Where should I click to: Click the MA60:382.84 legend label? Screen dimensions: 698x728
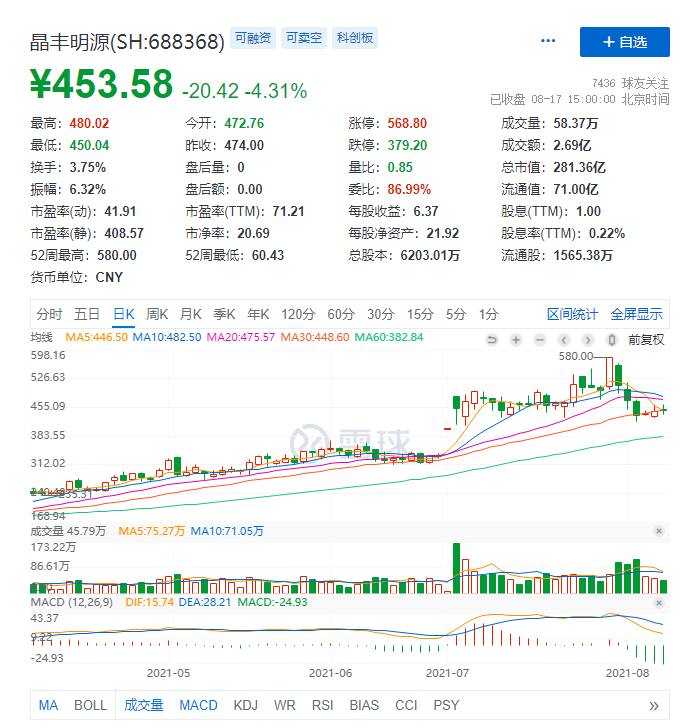pos(389,337)
